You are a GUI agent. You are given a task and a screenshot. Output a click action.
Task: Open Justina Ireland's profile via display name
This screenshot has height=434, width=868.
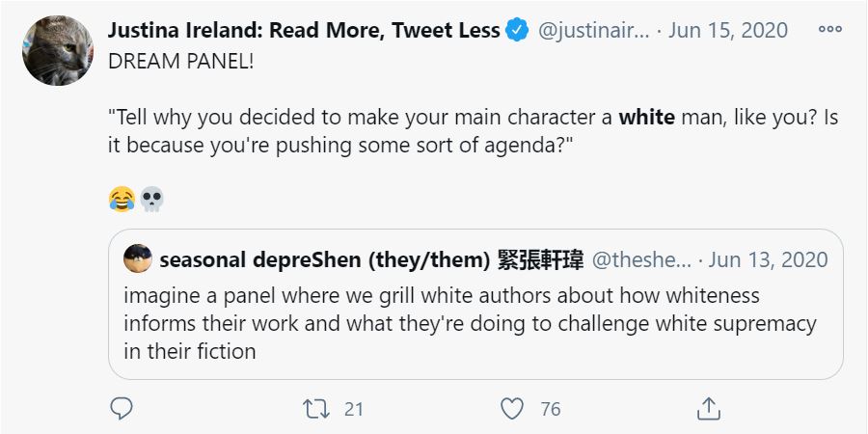(305, 31)
